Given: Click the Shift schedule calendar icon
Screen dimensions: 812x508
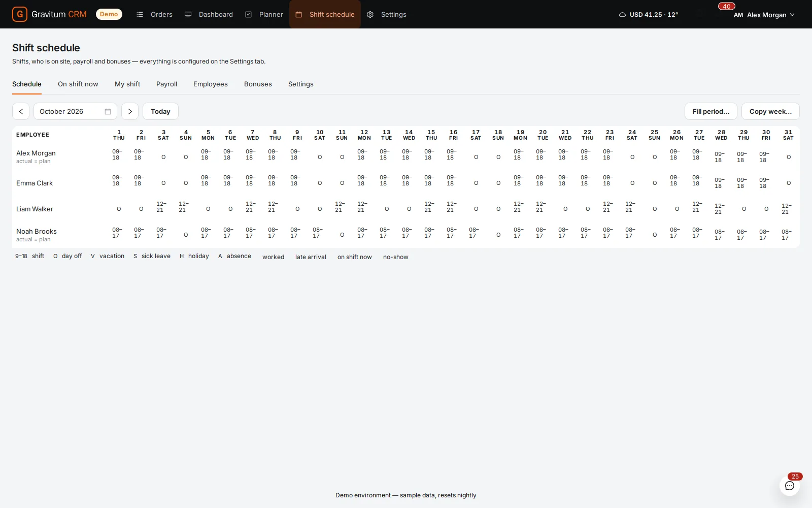Looking at the screenshot, I should pyautogui.click(x=298, y=15).
